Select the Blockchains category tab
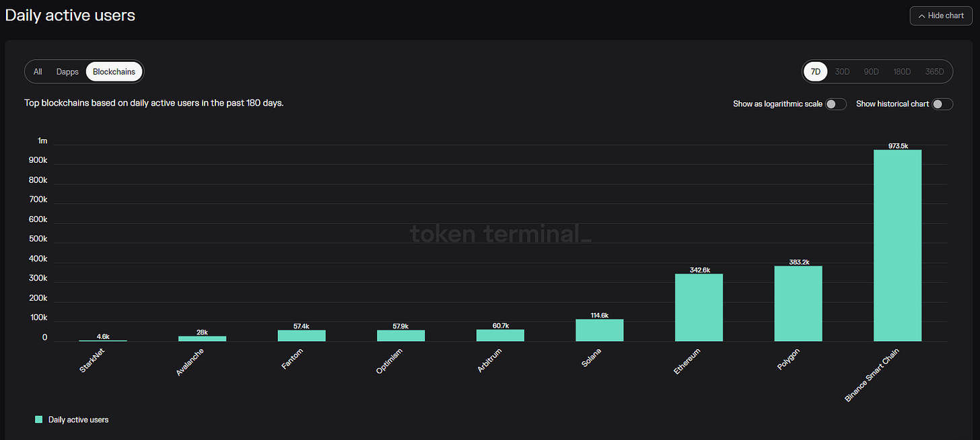 (114, 71)
